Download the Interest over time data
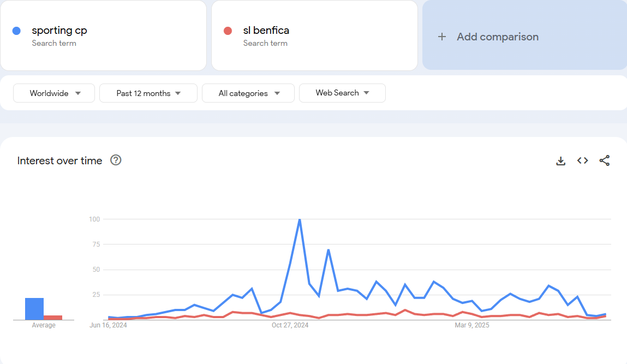627x364 pixels. [x=560, y=161]
